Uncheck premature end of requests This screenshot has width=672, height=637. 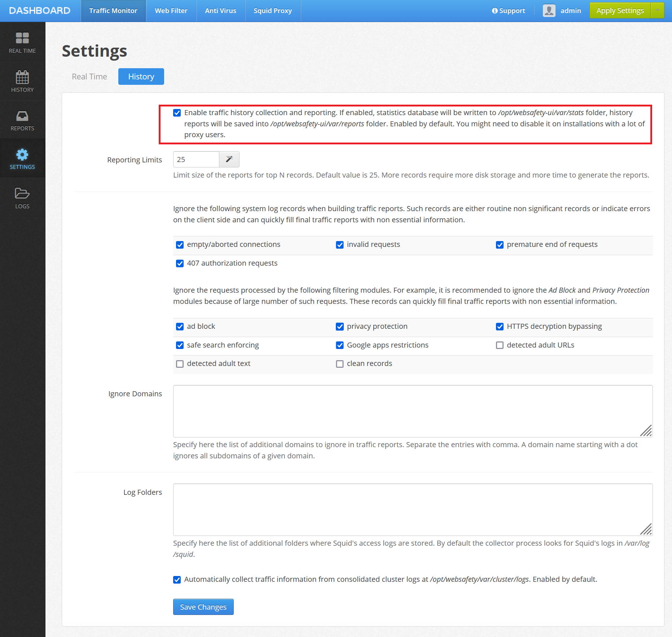coord(500,245)
